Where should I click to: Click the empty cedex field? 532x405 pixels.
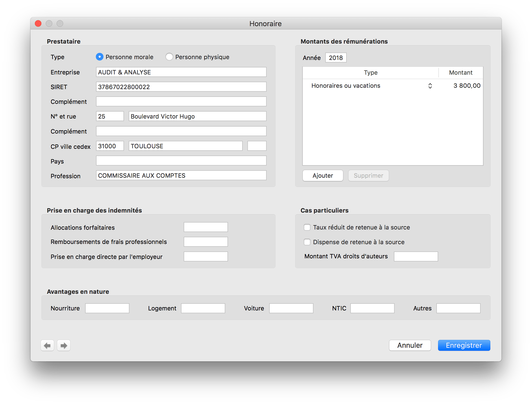pos(257,146)
